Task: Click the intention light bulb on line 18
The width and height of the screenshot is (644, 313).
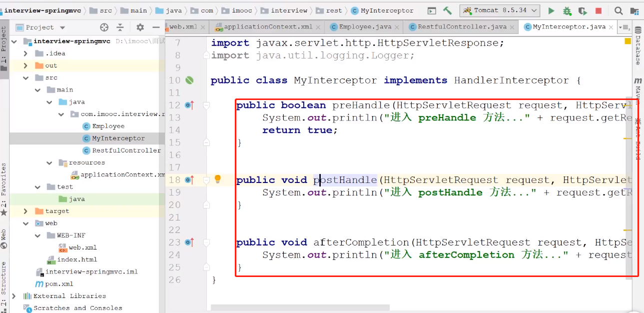Action: 218,179
